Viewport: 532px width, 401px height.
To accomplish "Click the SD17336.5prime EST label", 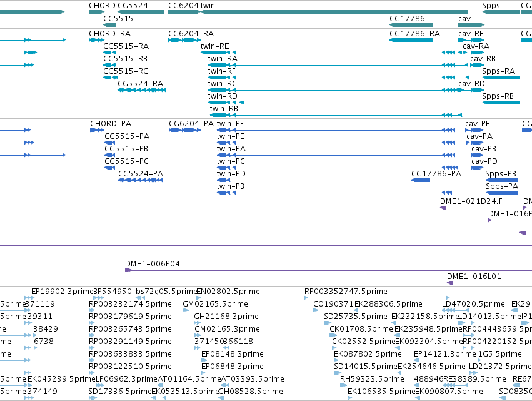I will [x=120, y=392].
